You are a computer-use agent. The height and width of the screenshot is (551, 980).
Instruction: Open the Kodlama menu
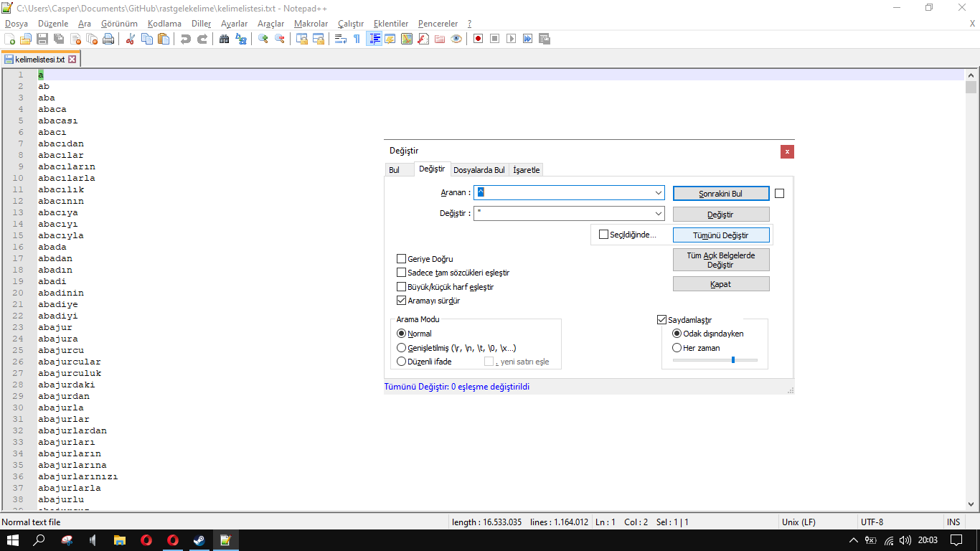point(164,24)
